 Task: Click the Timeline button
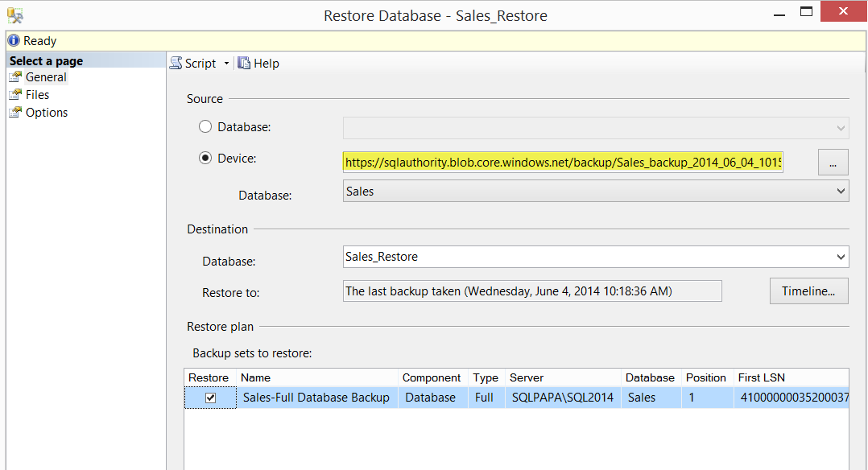coord(808,291)
